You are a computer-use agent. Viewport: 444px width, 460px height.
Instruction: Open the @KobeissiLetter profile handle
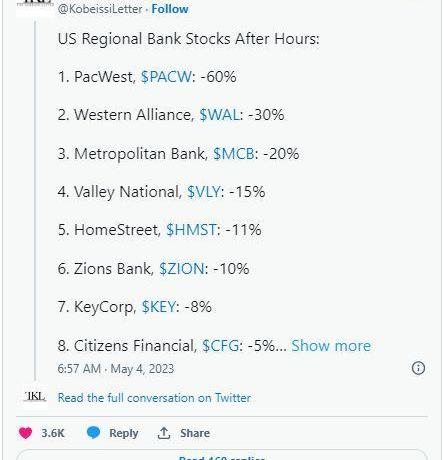[100, 9]
